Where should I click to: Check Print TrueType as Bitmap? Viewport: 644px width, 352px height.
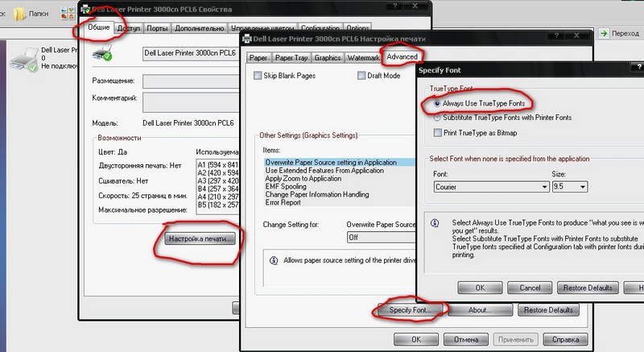coord(437,131)
